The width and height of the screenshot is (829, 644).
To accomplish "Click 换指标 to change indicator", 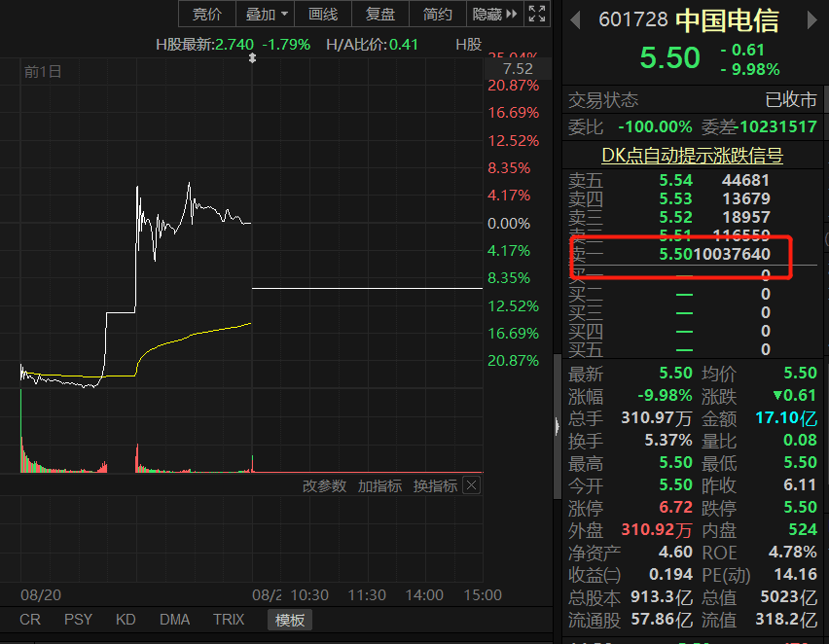I will pos(435,485).
